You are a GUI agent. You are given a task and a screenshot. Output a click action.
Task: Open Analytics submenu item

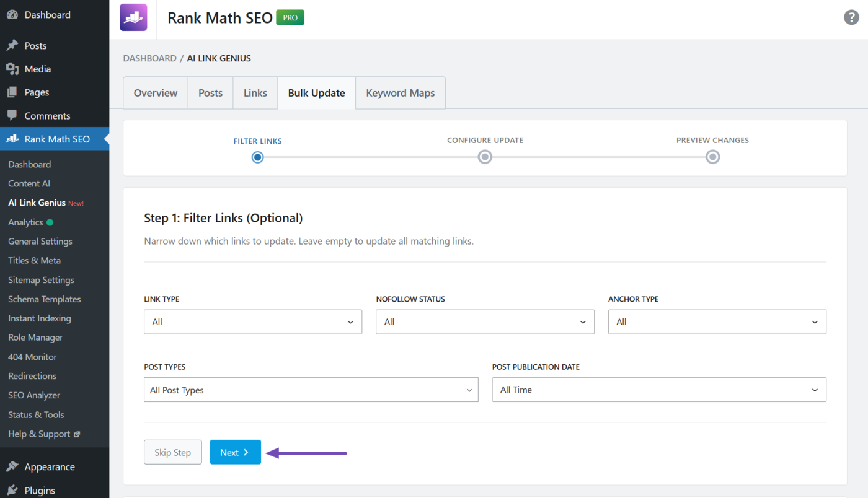(25, 222)
